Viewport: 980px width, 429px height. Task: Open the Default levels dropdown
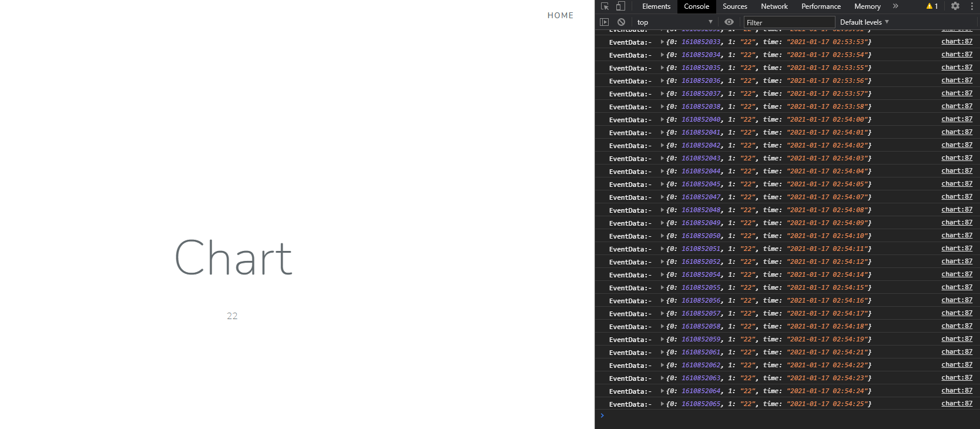click(x=864, y=22)
